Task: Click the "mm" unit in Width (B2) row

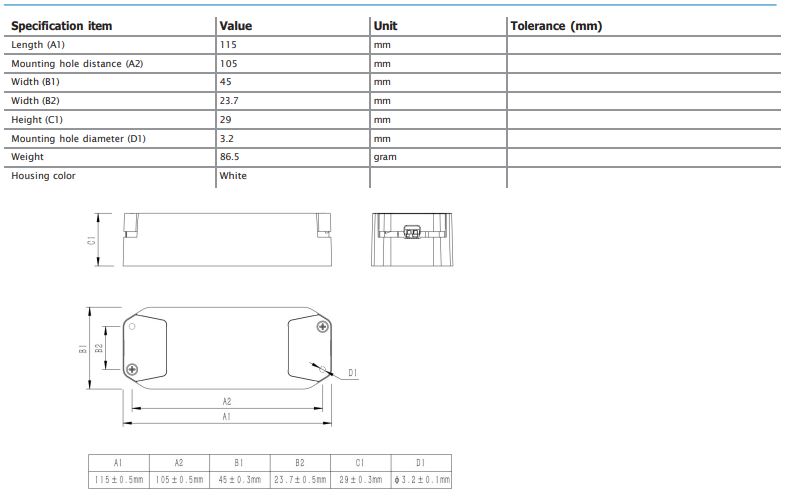Action: pos(382,101)
